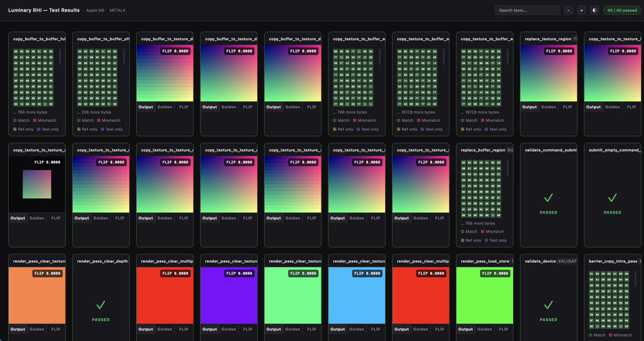Click the green checkmark in render_pass_clear_depth card

click(x=101, y=305)
